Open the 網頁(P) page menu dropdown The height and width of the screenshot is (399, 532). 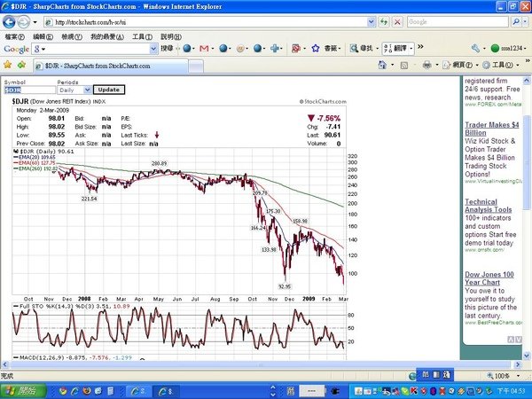click(x=460, y=65)
